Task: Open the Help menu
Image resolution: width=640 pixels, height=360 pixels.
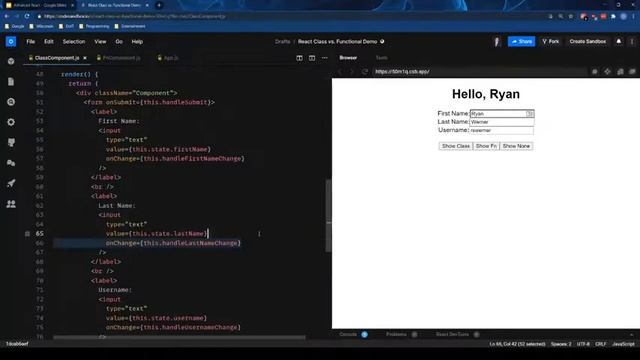Action: coord(137,42)
